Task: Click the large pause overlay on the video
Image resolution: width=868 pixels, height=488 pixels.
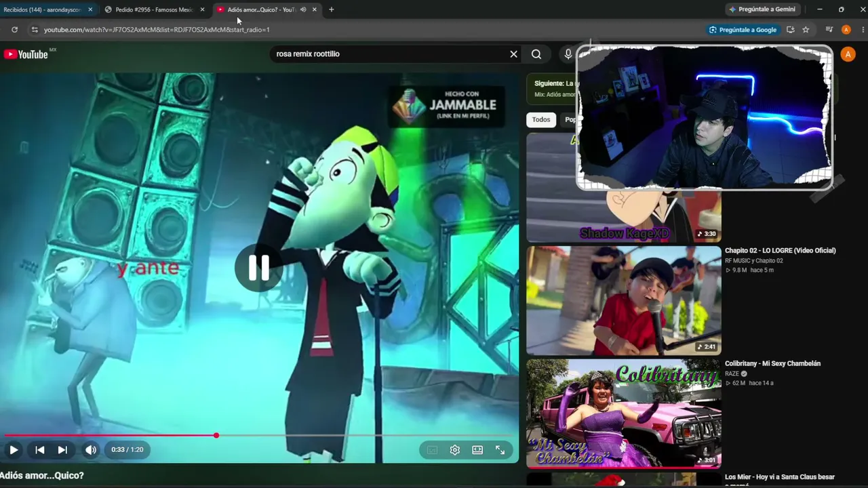Action: click(x=258, y=268)
